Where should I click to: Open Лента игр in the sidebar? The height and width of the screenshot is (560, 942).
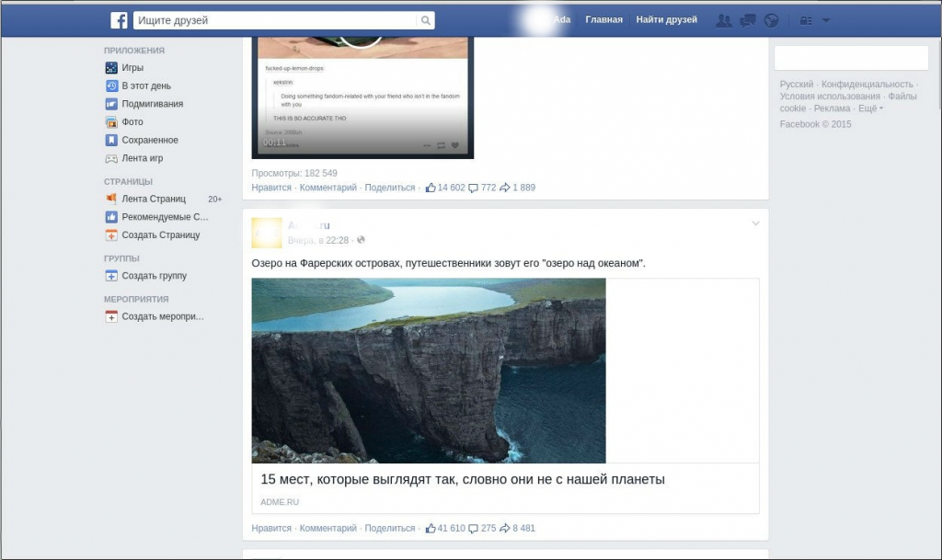click(142, 158)
